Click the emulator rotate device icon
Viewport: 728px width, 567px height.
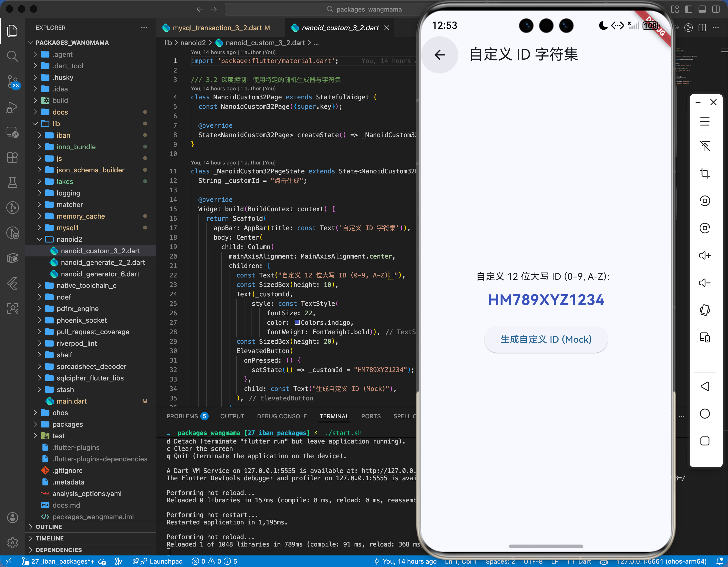tap(704, 310)
